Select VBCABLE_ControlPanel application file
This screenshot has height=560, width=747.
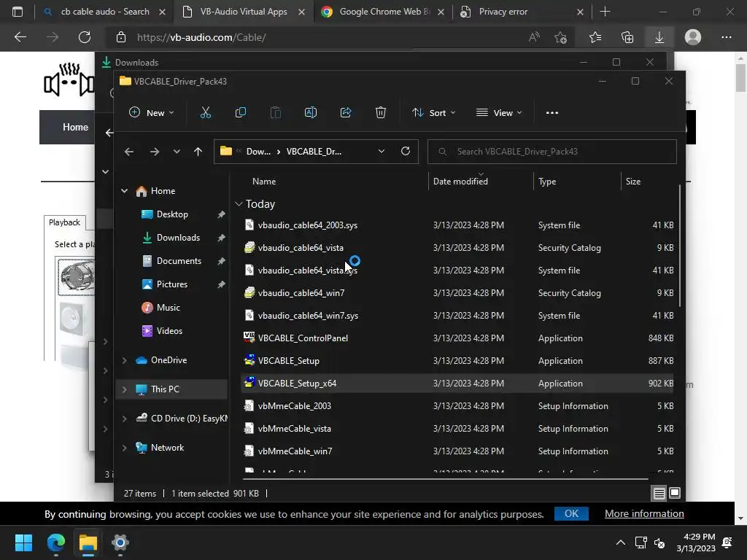click(303, 338)
